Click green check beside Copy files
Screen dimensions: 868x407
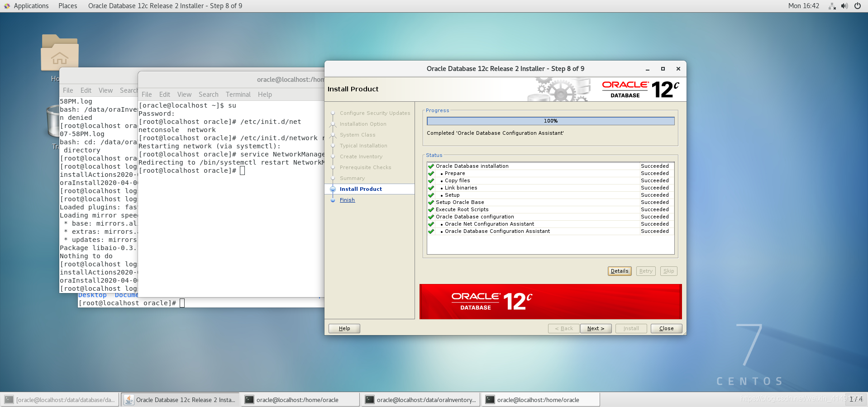pos(431,180)
